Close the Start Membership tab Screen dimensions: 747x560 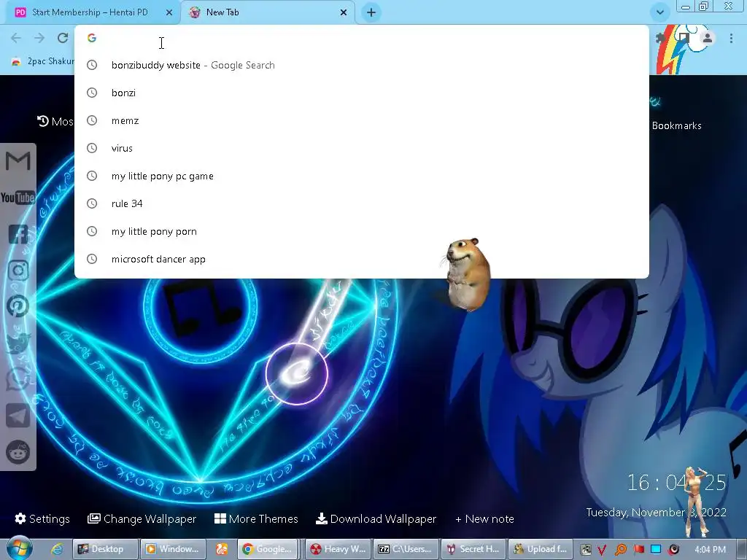coord(169,12)
